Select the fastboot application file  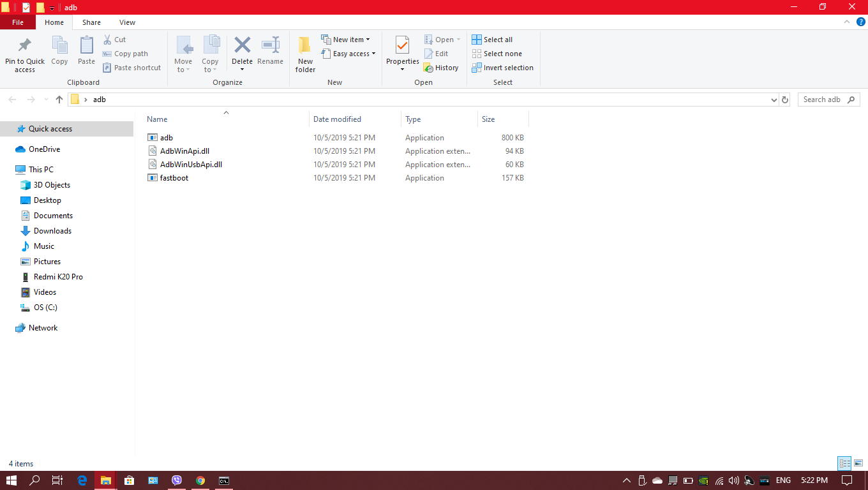174,178
